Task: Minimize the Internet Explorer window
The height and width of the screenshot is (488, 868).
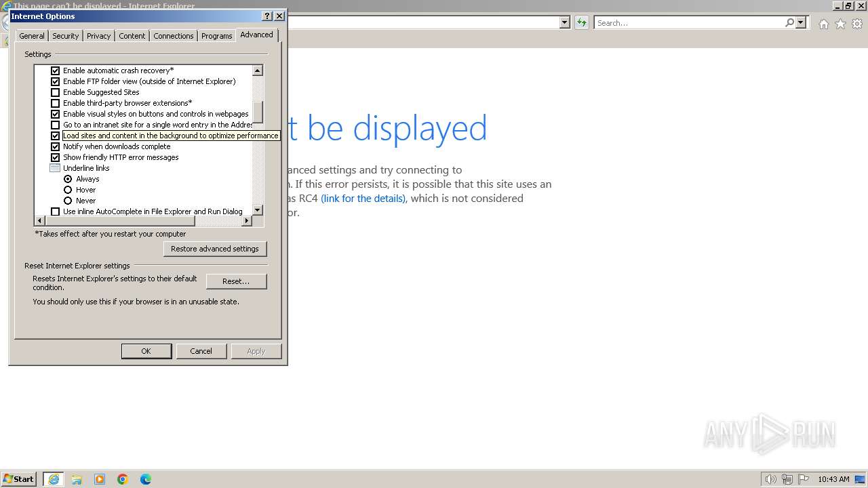Action: pyautogui.click(x=837, y=5)
